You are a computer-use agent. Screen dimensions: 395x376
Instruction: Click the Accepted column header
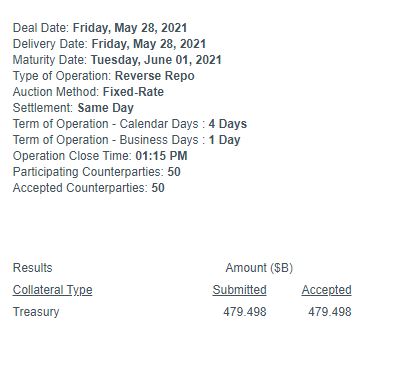pyautogui.click(x=326, y=290)
